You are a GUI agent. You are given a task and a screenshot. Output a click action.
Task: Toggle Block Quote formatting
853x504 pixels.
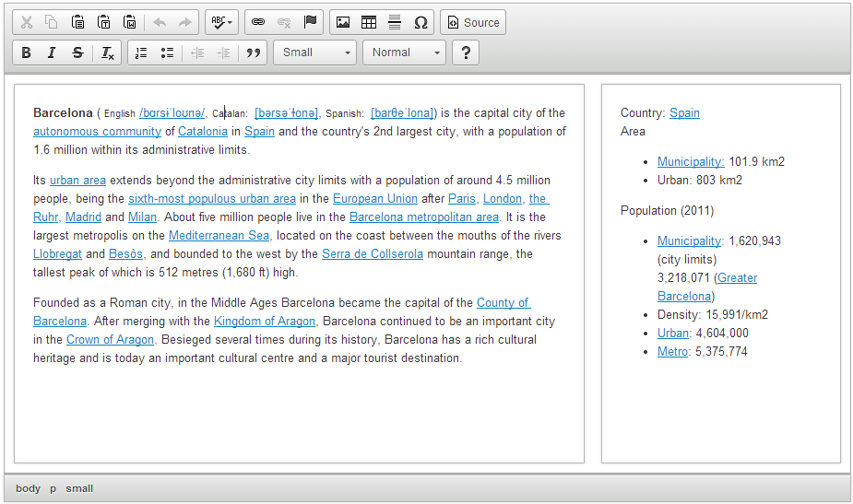point(253,53)
